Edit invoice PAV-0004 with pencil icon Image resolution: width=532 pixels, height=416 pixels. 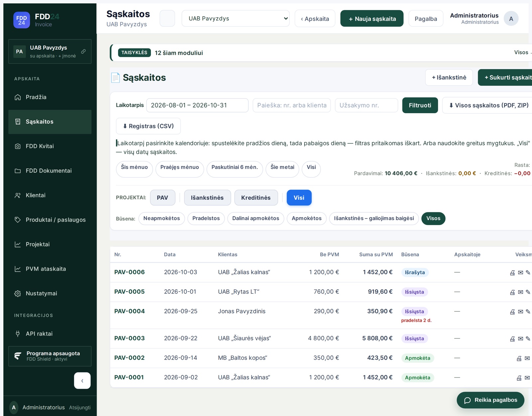(x=528, y=312)
